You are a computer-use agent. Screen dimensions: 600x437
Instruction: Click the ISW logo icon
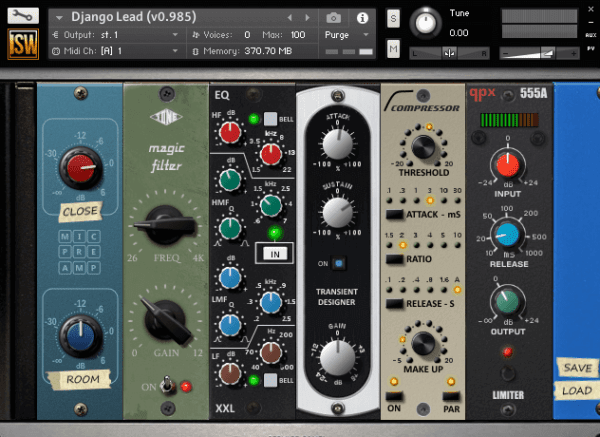[23, 44]
